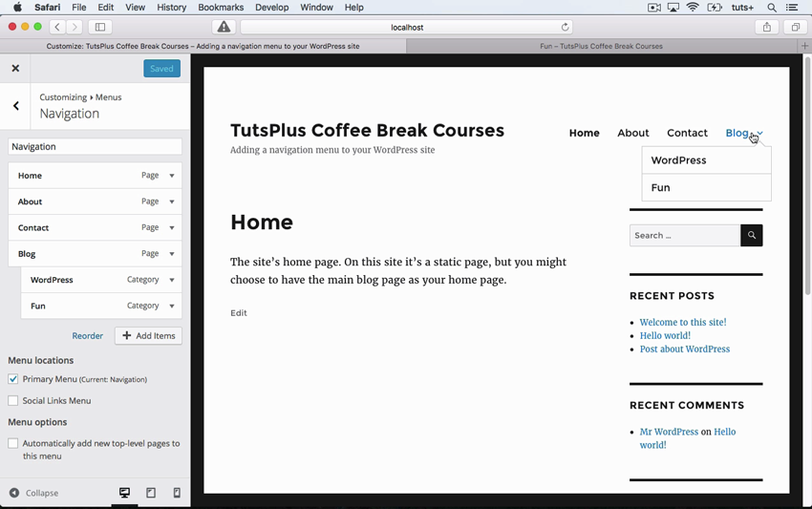Expand the Fun category item arrow

point(172,306)
